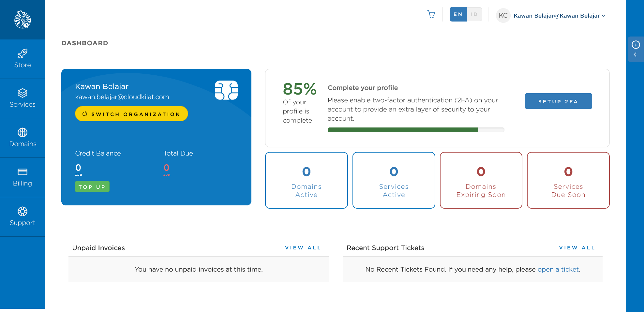The height and width of the screenshot is (312, 644).
Task: Click the green Top Up button
Action: point(92,187)
